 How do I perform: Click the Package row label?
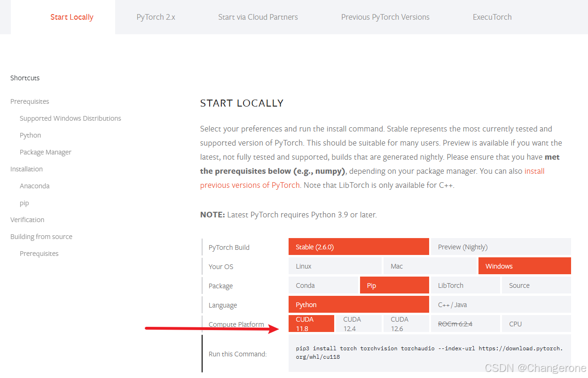[220, 286]
